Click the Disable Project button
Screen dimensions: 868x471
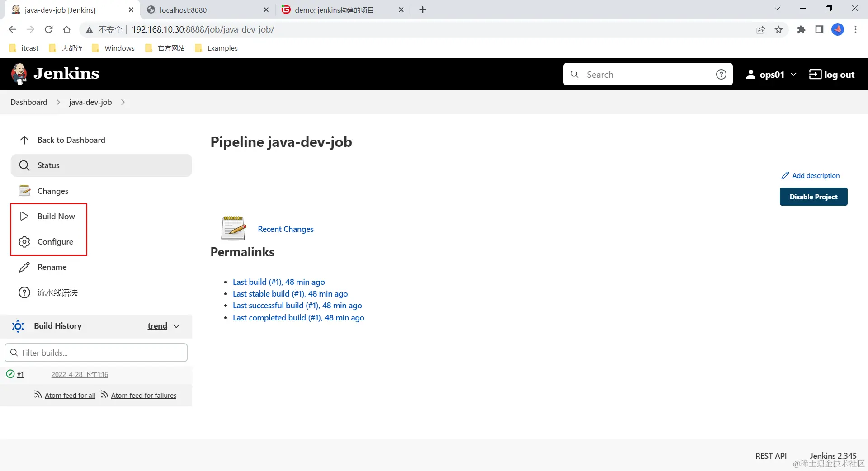(813, 197)
